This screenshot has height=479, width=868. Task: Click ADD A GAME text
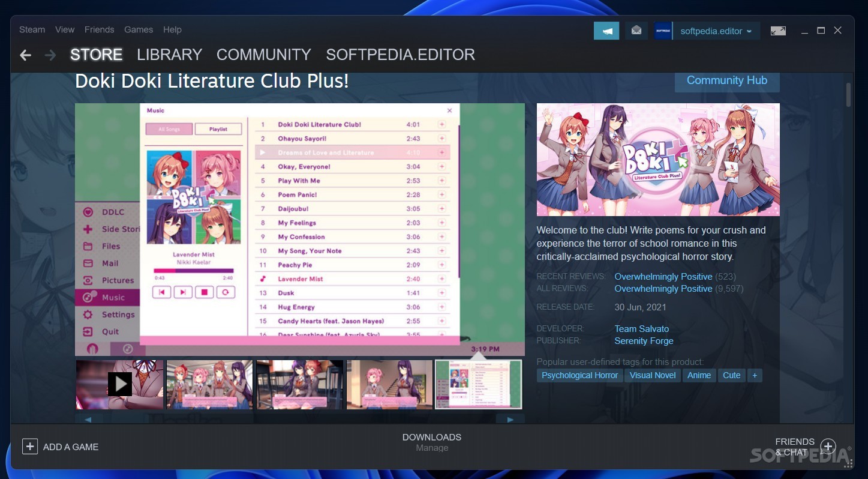coord(71,447)
